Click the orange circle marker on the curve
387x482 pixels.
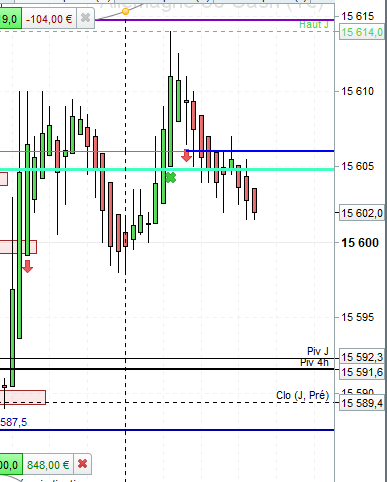(x=125, y=12)
